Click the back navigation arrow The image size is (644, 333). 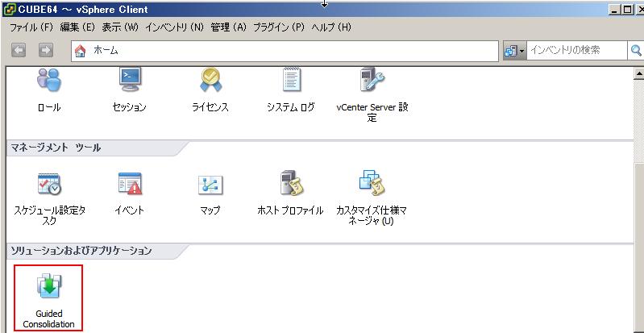click(x=19, y=51)
